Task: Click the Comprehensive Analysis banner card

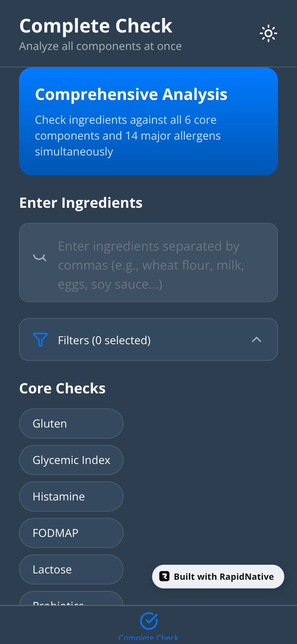Action: point(148,121)
